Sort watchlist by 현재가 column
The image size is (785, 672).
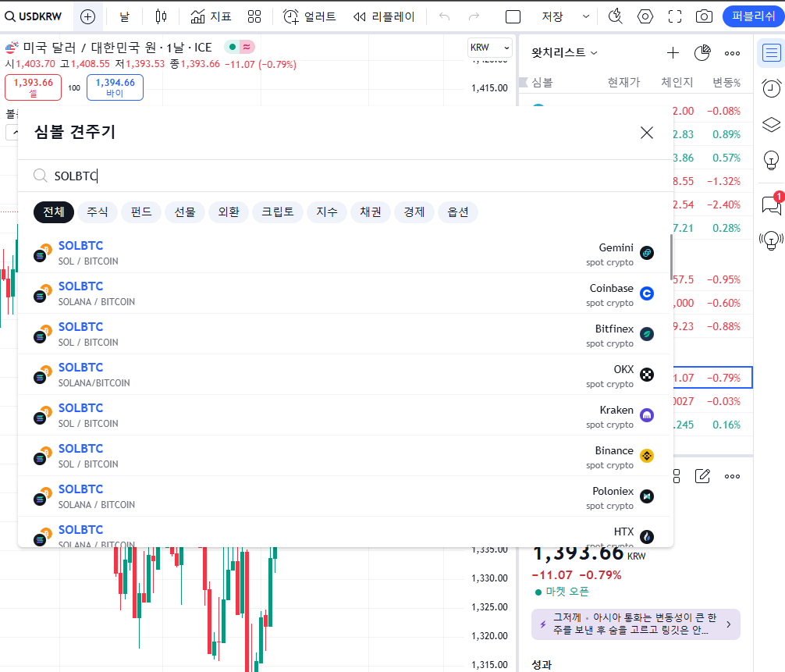tap(623, 83)
